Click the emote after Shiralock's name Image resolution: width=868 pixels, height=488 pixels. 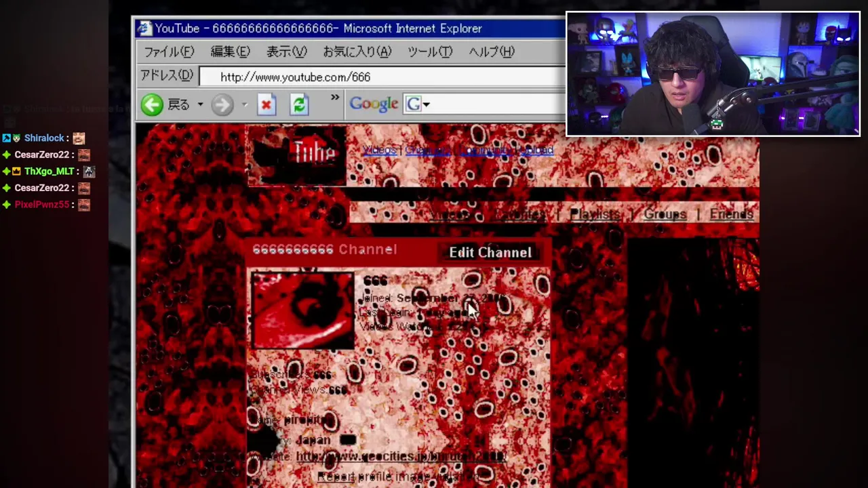[79, 138]
